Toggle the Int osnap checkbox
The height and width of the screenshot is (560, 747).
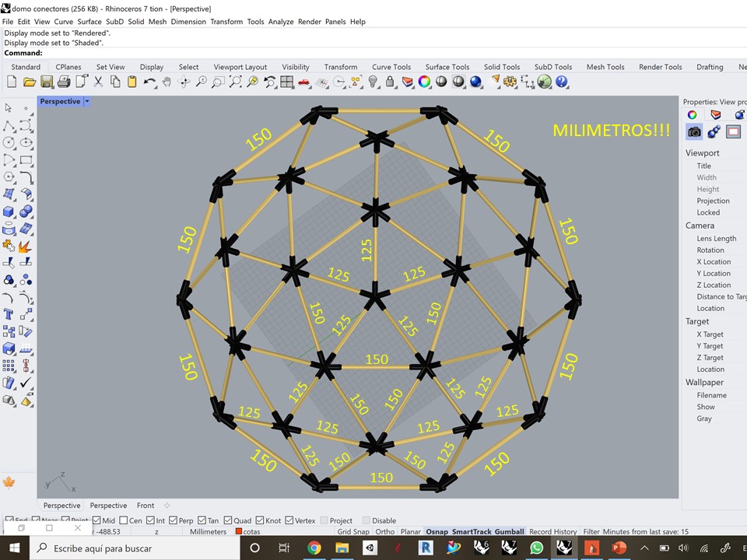(150, 520)
